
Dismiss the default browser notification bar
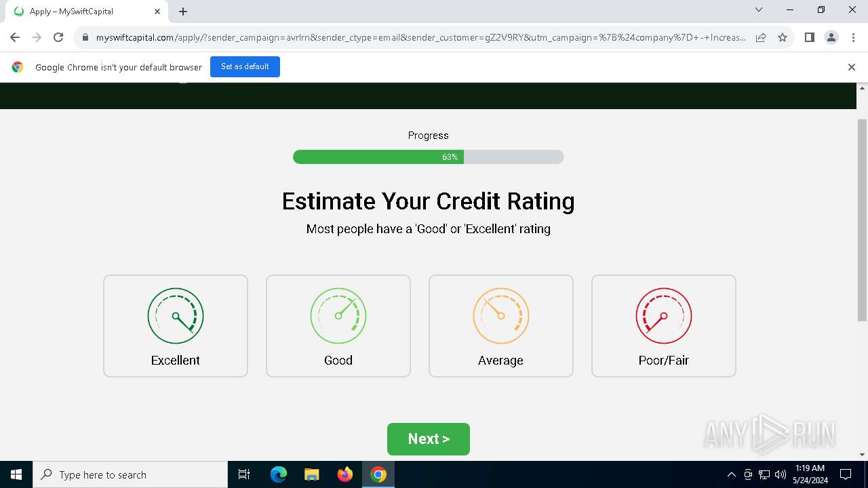tap(852, 67)
